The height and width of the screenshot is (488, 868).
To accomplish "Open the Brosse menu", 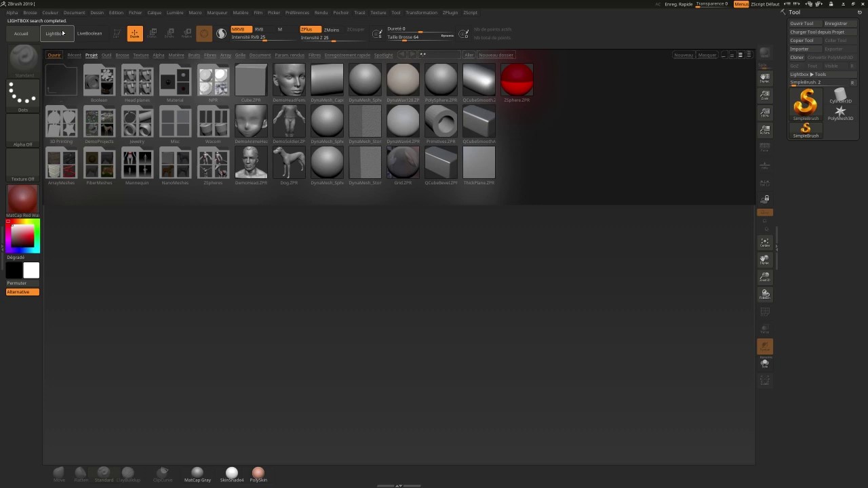I will [30, 13].
